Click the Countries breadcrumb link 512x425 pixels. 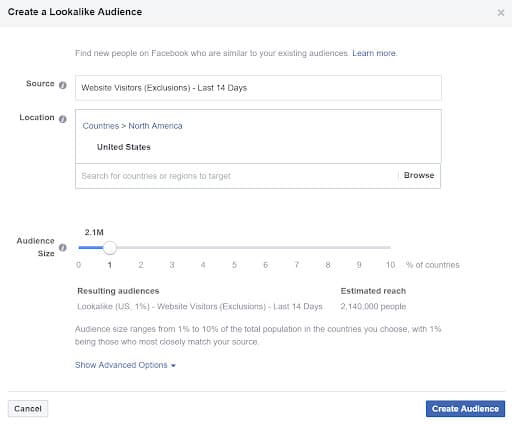(101, 126)
